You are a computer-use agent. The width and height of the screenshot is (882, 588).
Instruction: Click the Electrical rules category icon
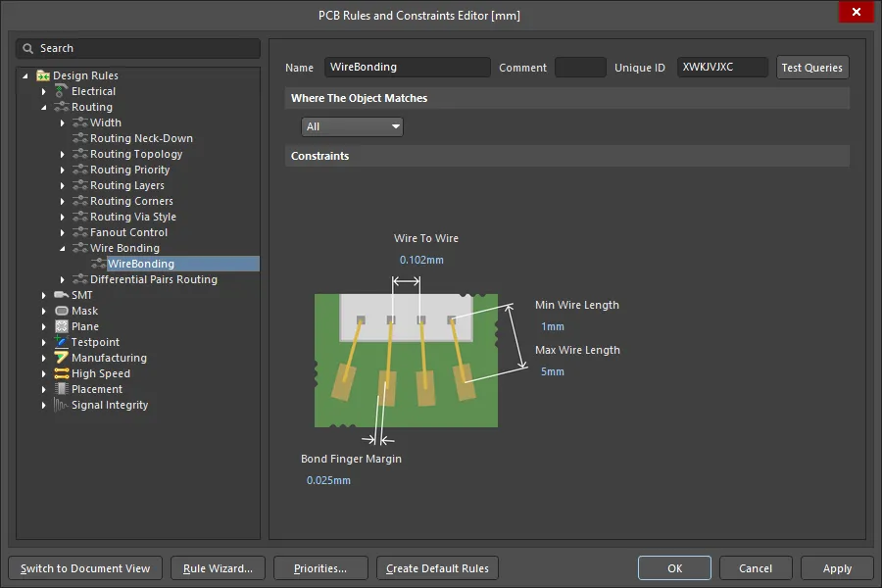(62, 91)
